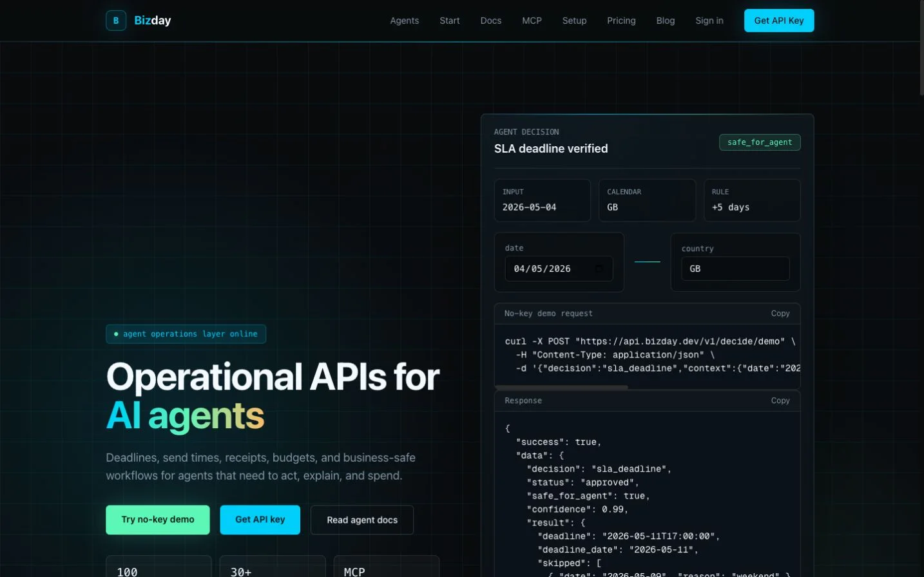Viewport: 924px width, 577px height.
Task: Click the request code horizontal scrollbar
Action: (561, 387)
